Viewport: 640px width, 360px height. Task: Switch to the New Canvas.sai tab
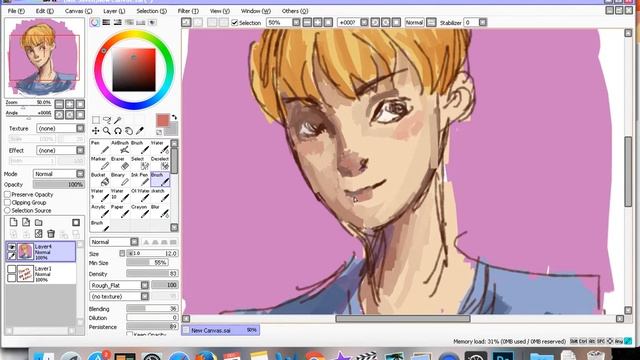pos(220,330)
